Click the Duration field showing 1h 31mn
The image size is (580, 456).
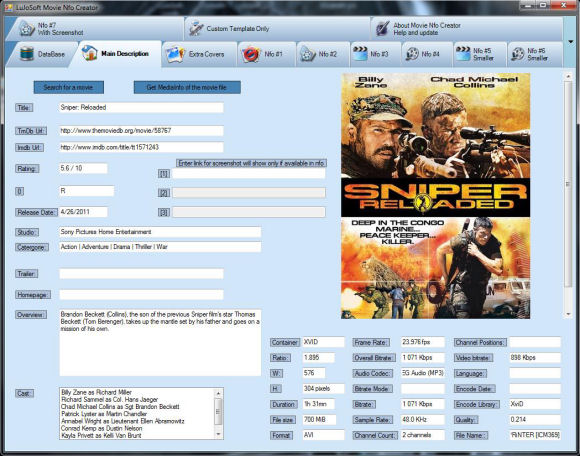tap(318, 404)
